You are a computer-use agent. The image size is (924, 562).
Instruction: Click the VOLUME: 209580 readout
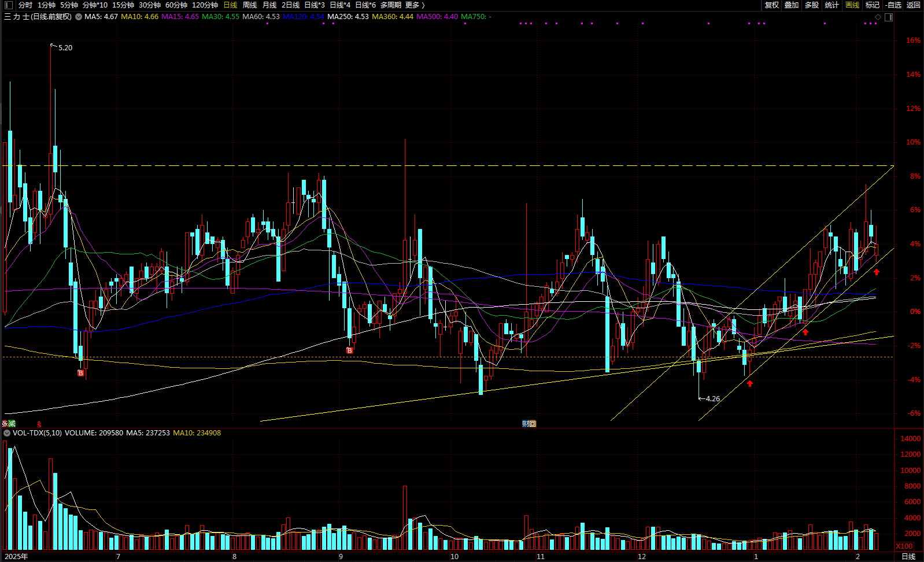pyautogui.click(x=94, y=433)
